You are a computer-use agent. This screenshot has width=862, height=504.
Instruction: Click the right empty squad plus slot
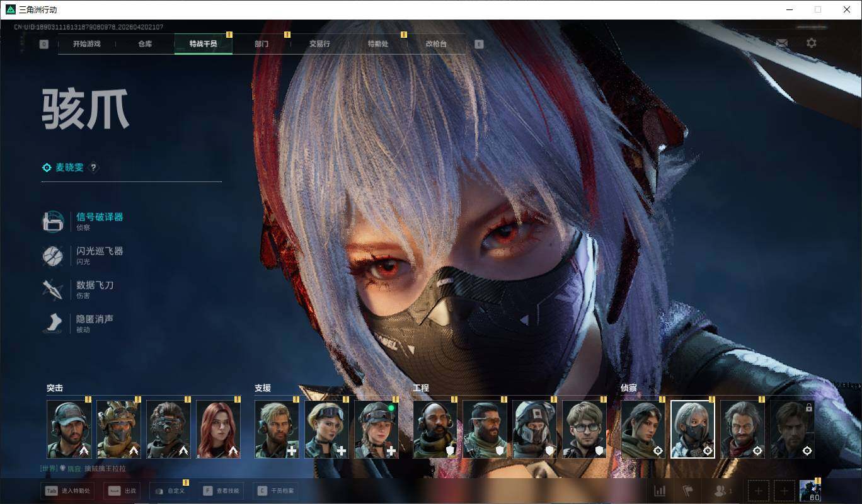(x=784, y=491)
